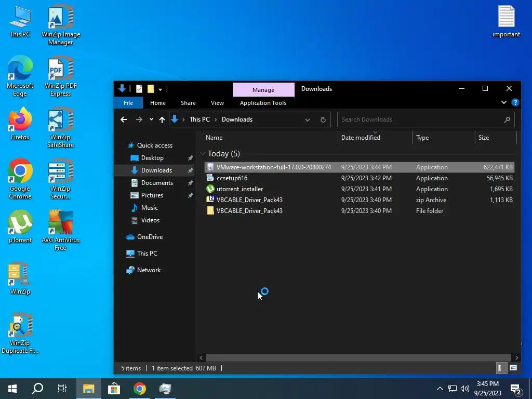Launch µTorrent desktop shortcut
The height and width of the screenshot is (399, 532).
coord(20,227)
